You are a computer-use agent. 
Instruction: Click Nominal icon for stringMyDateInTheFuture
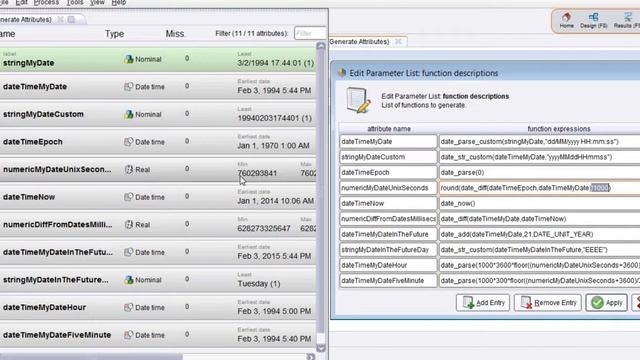point(129,280)
